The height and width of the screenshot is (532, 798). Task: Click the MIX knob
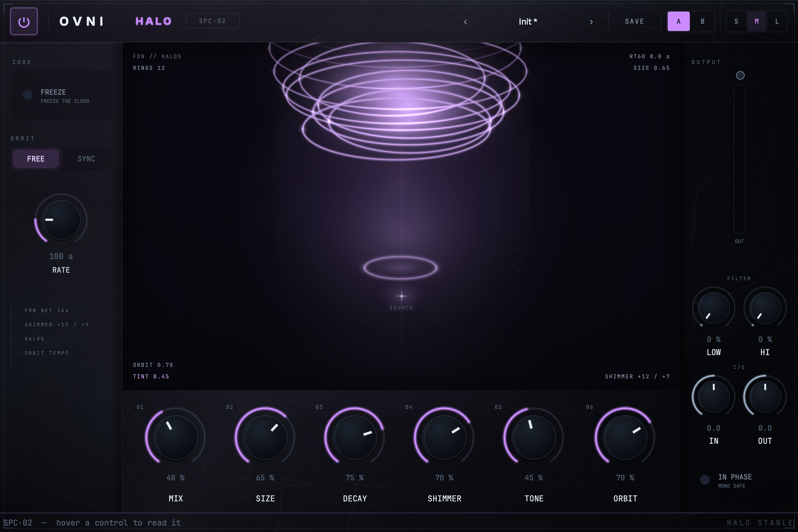[x=175, y=437]
